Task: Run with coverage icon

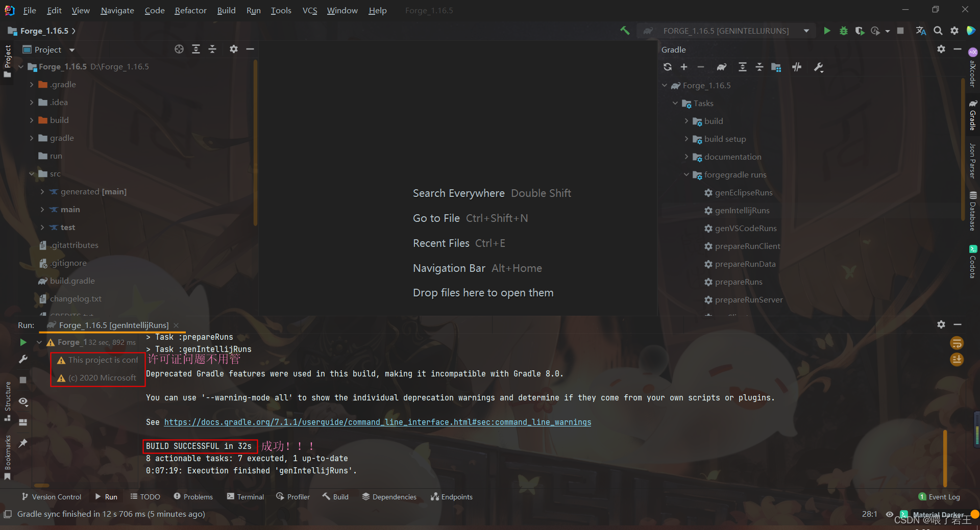Action: point(860,31)
